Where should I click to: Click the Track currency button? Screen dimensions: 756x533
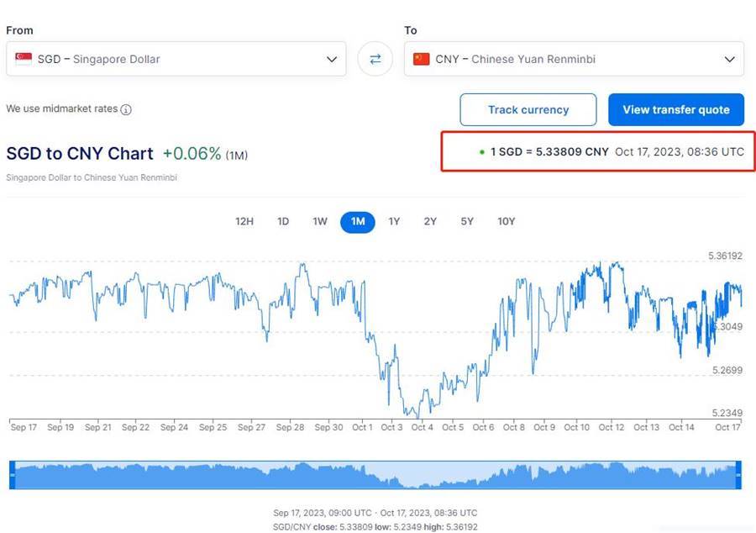click(528, 109)
